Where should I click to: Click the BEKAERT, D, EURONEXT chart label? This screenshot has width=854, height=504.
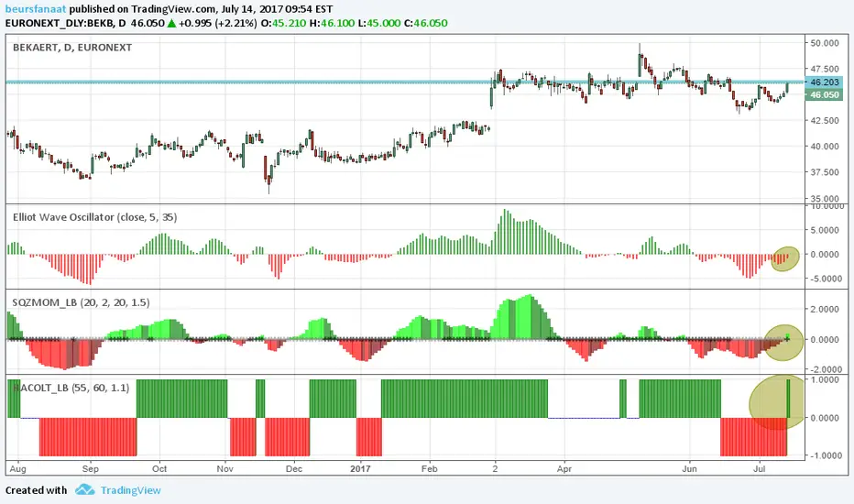(72, 48)
